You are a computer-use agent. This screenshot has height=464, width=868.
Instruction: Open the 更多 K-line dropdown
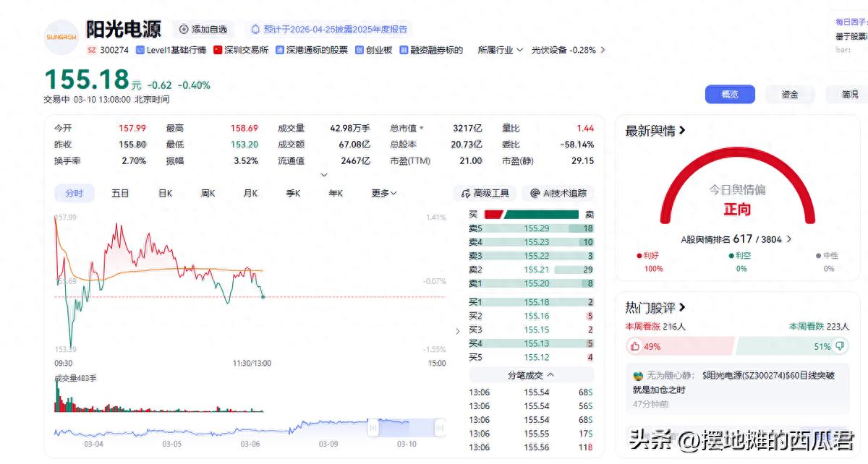click(382, 193)
